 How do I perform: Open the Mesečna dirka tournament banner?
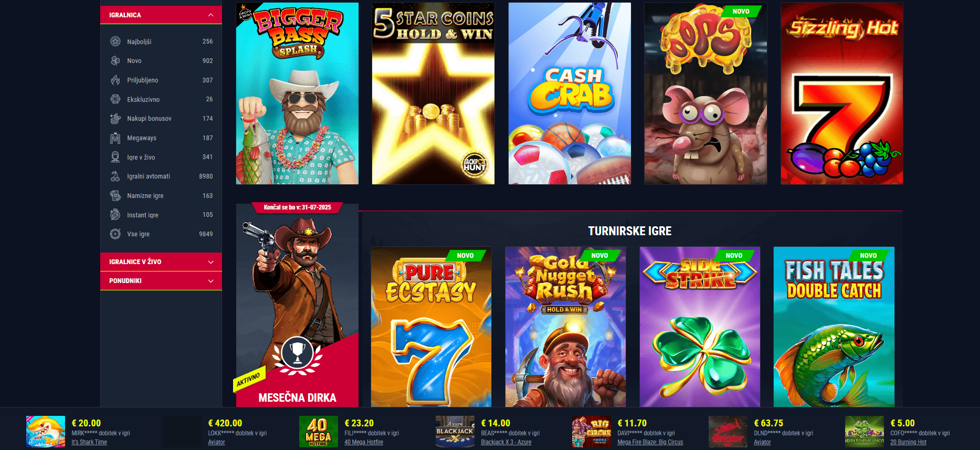pos(297,306)
